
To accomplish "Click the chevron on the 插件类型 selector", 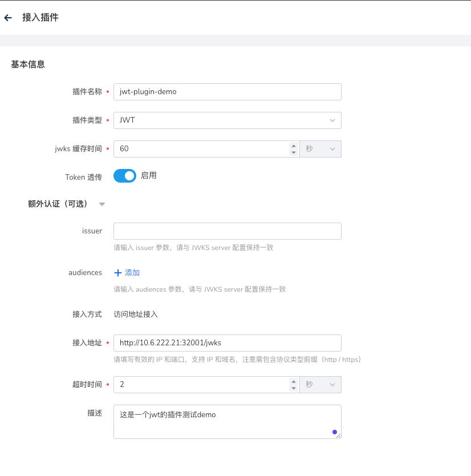I will click(x=332, y=120).
